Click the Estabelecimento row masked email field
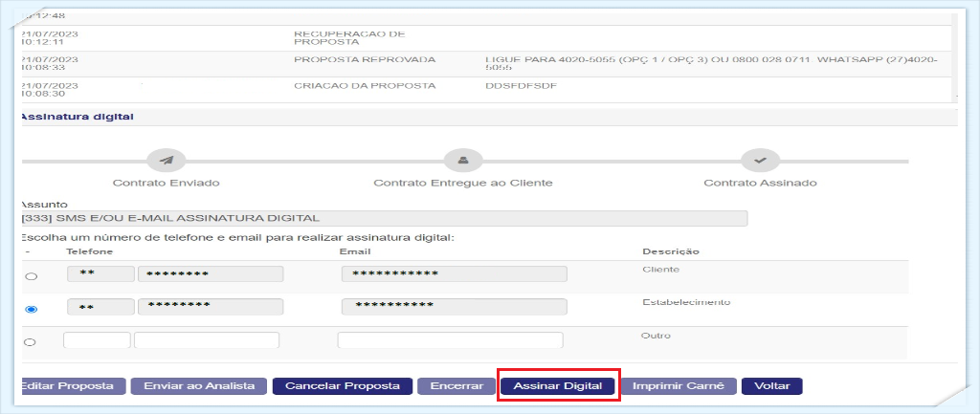The height and width of the screenshot is (414, 980). pos(455,307)
